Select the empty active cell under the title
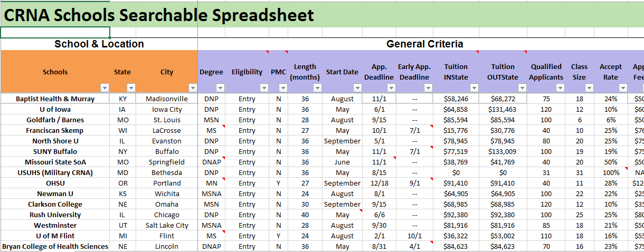 tap(55, 33)
